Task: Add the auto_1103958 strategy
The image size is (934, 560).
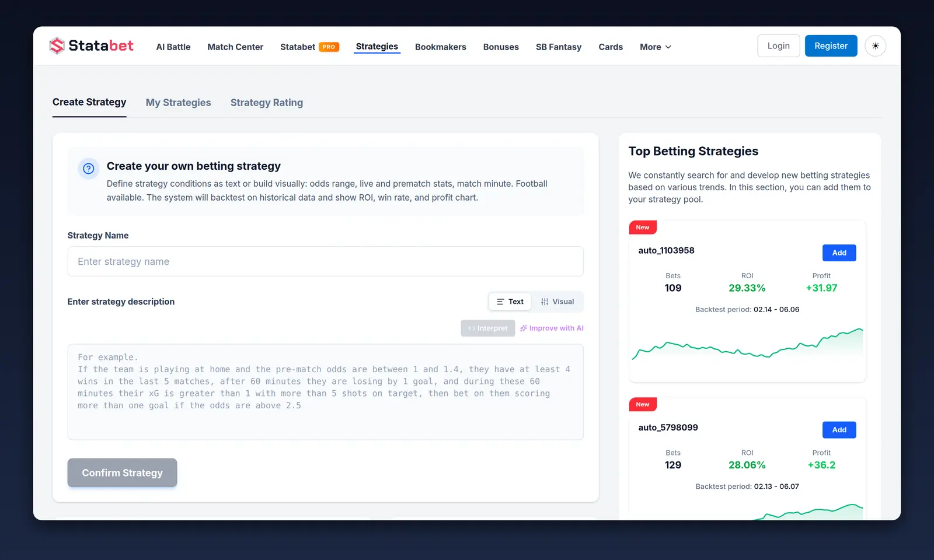Action: [x=839, y=253]
